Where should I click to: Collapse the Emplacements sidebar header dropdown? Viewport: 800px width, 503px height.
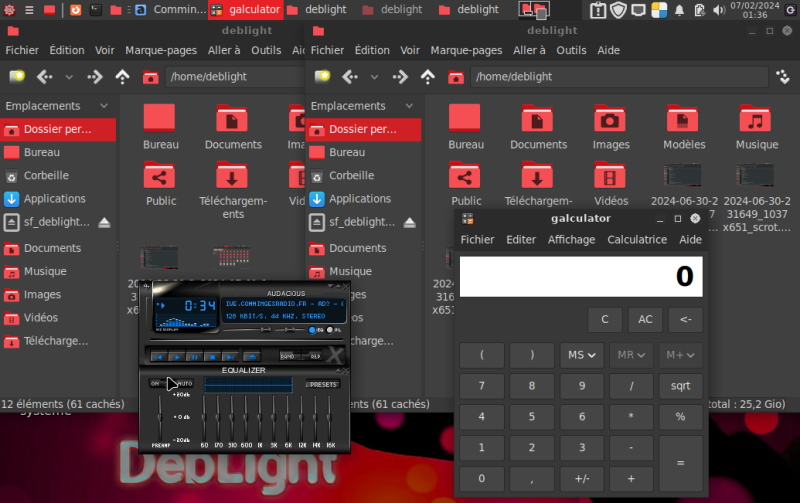(x=103, y=106)
